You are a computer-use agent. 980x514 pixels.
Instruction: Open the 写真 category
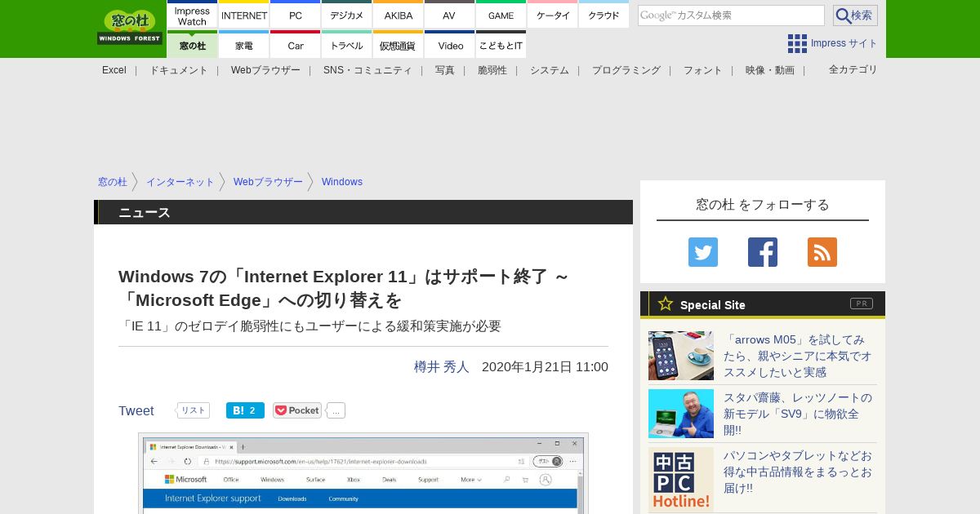coord(445,70)
